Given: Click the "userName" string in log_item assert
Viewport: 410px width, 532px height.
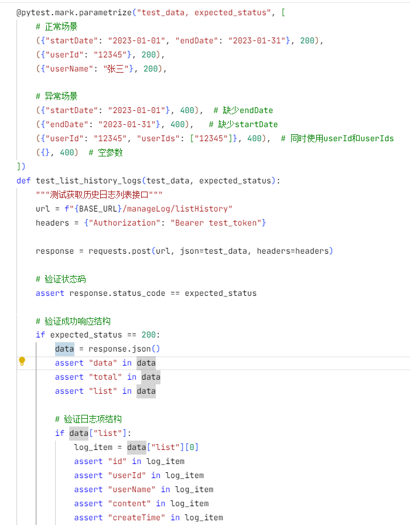Looking at the screenshot, I should [132, 490].
